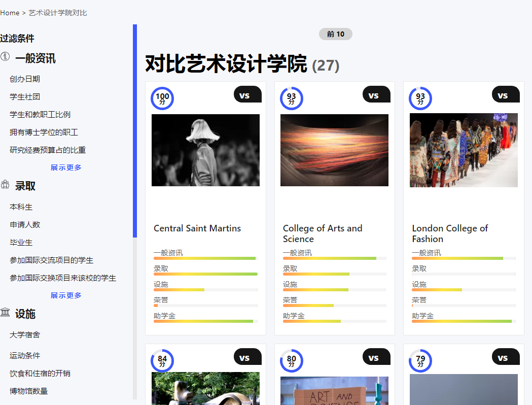Select 参加国际交流项目的学生 filter
This screenshot has height=405, width=532.
click(x=51, y=260)
